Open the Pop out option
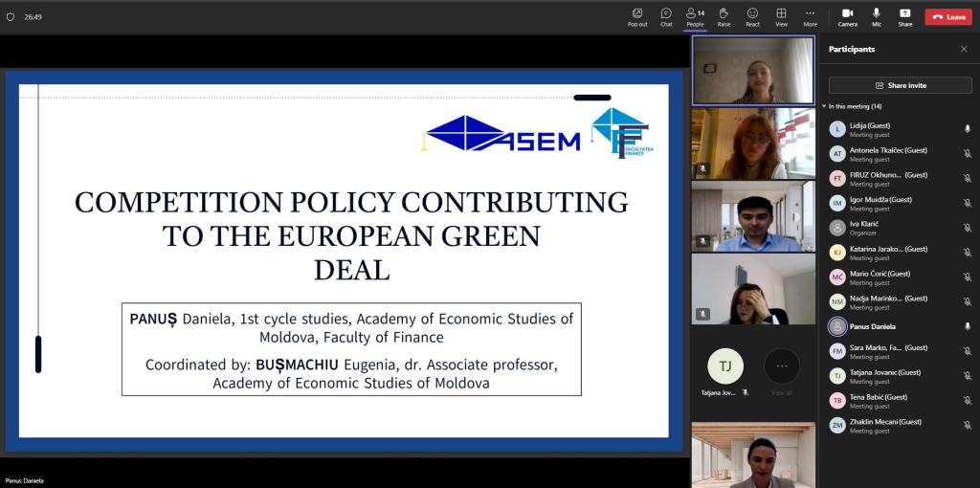The image size is (980, 488). [637, 16]
